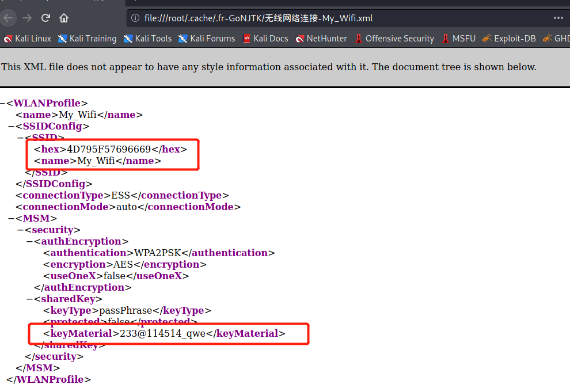Click the closing /authEncryption tag
This screenshot has width=570, height=392.
[82, 287]
